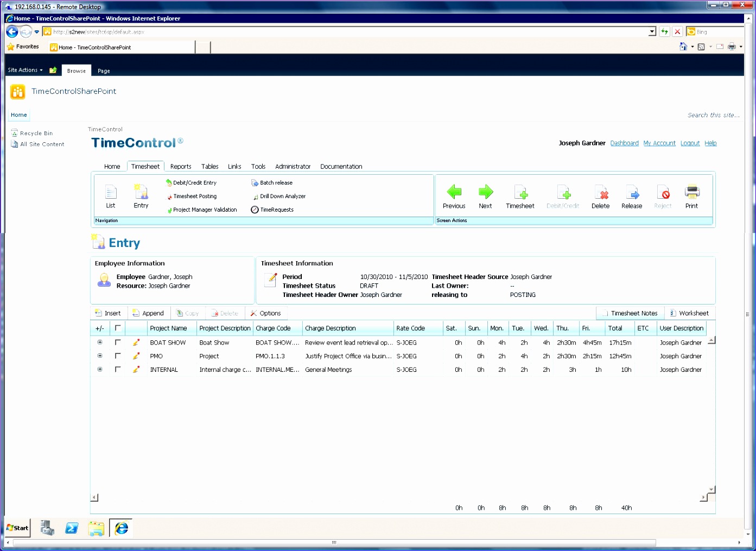
Task: Toggle the select-all header checkbox
Action: [118, 328]
